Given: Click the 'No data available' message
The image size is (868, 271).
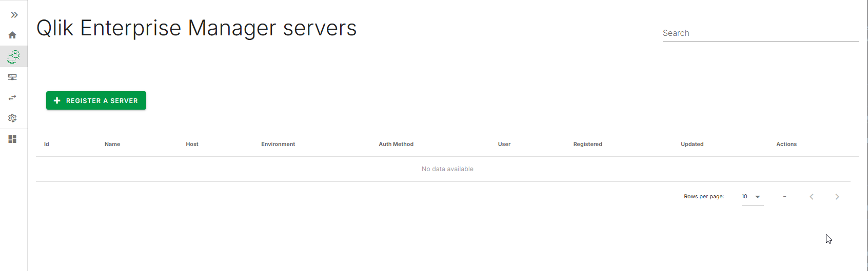Looking at the screenshot, I should (447, 169).
